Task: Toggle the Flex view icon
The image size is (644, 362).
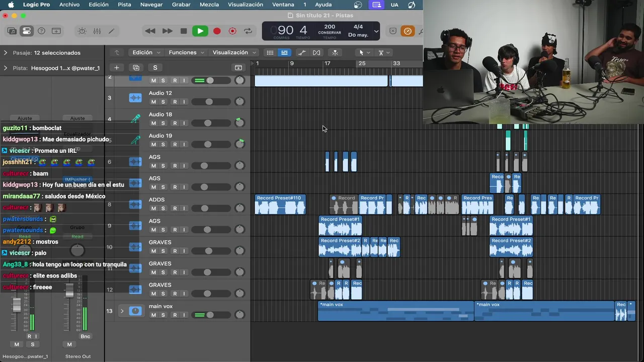Action: [x=316, y=52]
